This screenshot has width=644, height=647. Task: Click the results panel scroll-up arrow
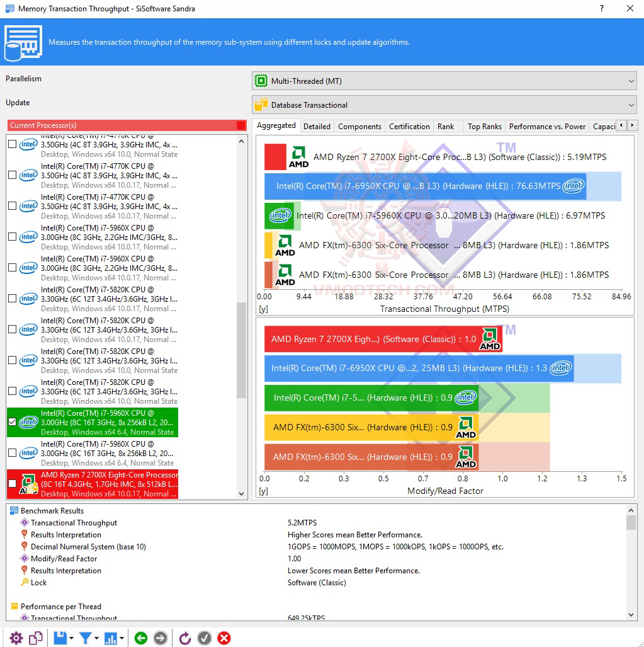point(631,510)
